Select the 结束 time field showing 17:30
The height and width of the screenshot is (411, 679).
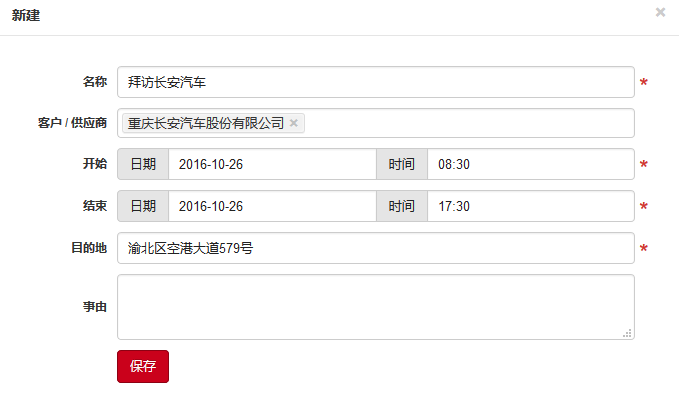point(530,207)
